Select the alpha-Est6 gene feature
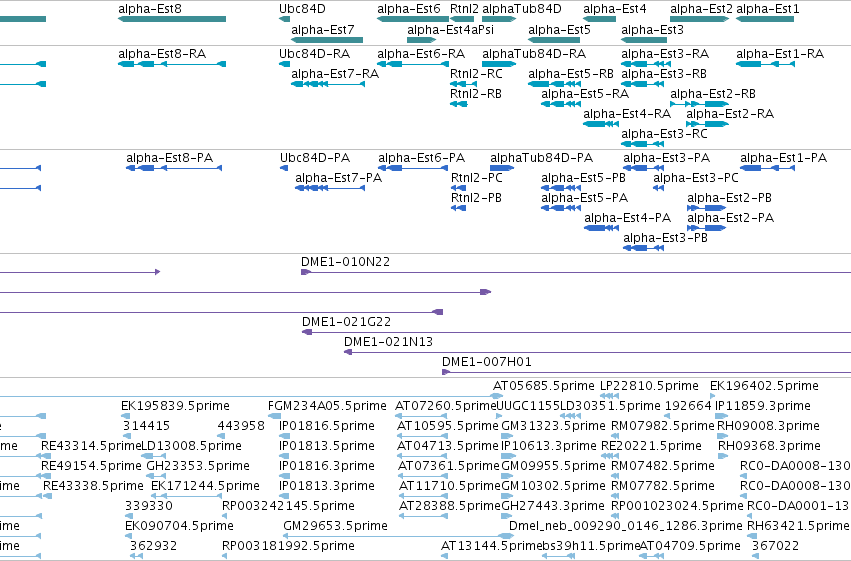 [x=413, y=19]
